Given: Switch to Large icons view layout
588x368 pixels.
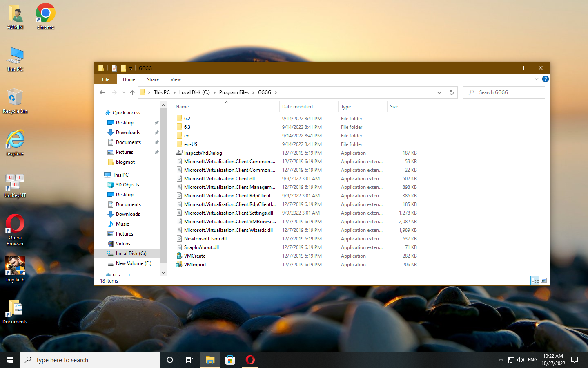Looking at the screenshot, I should tap(544, 280).
